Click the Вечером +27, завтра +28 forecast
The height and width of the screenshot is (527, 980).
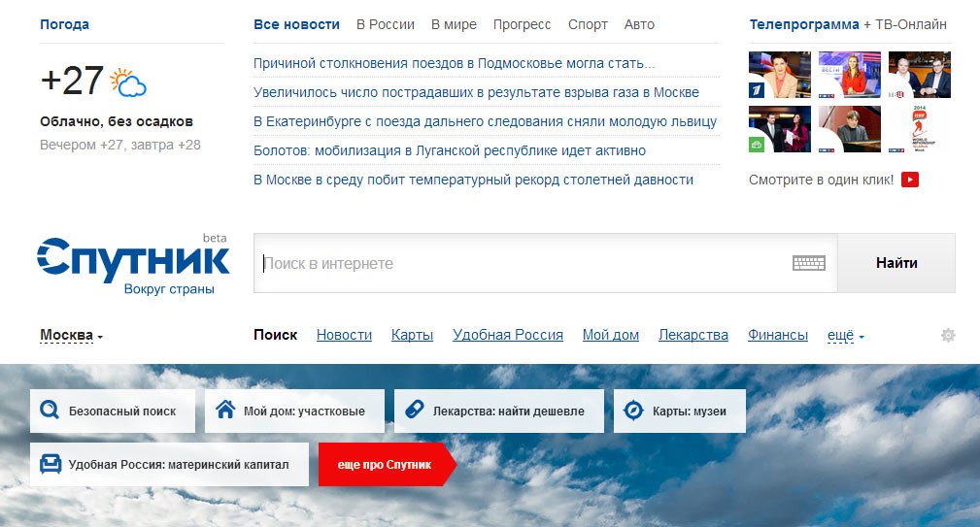point(120,145)
